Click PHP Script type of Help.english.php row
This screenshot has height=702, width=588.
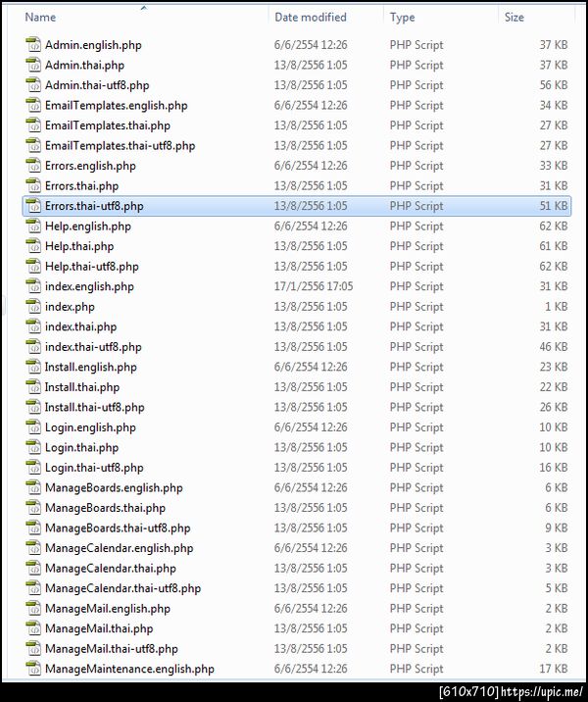[416, 226]
